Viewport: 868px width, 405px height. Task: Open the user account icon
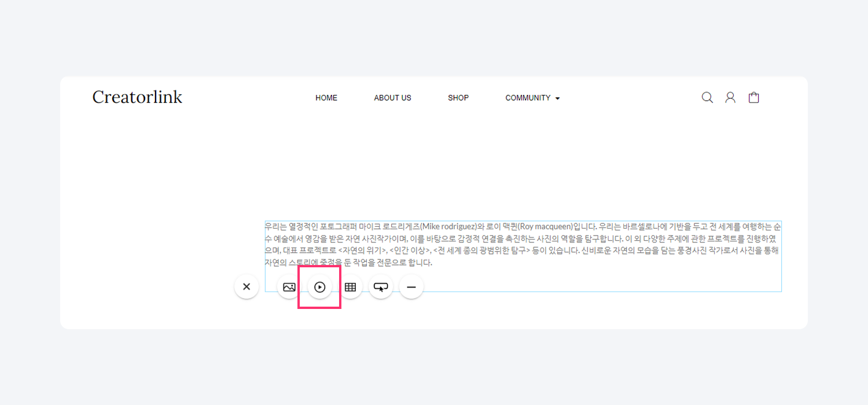(730, 98)
